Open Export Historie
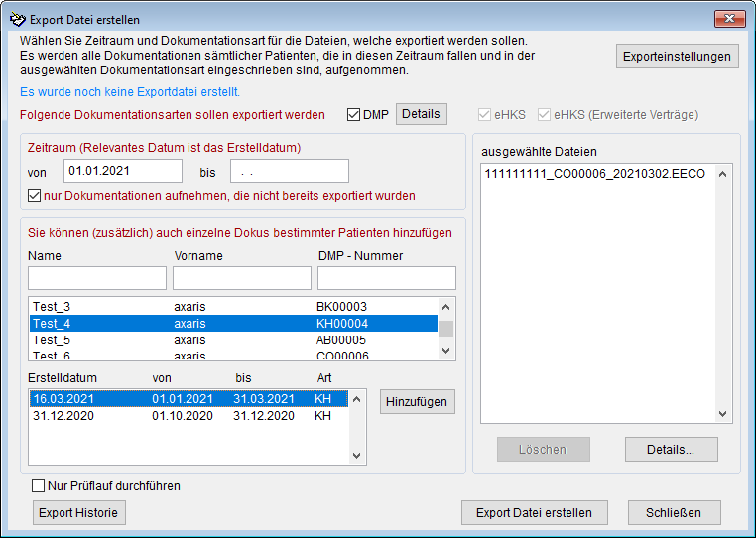Screen dimensions: 756x538 pyautogui.click(x=79, y=513)
